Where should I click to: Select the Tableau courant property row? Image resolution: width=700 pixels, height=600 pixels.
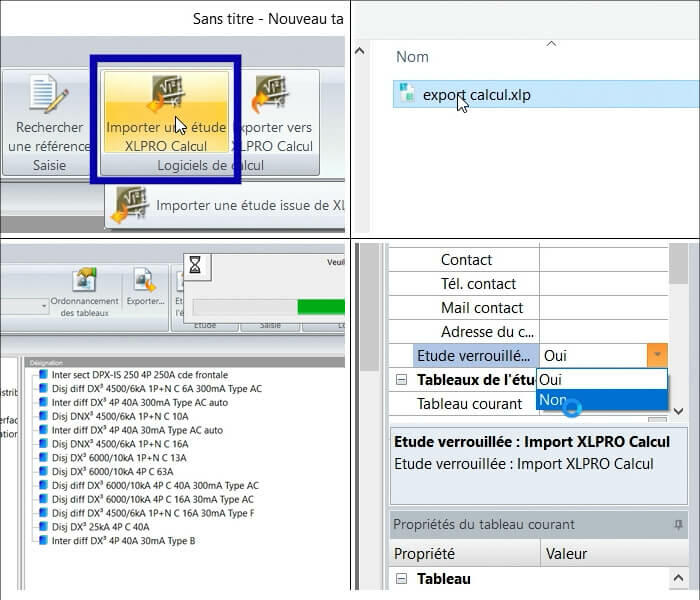point(469,404)
